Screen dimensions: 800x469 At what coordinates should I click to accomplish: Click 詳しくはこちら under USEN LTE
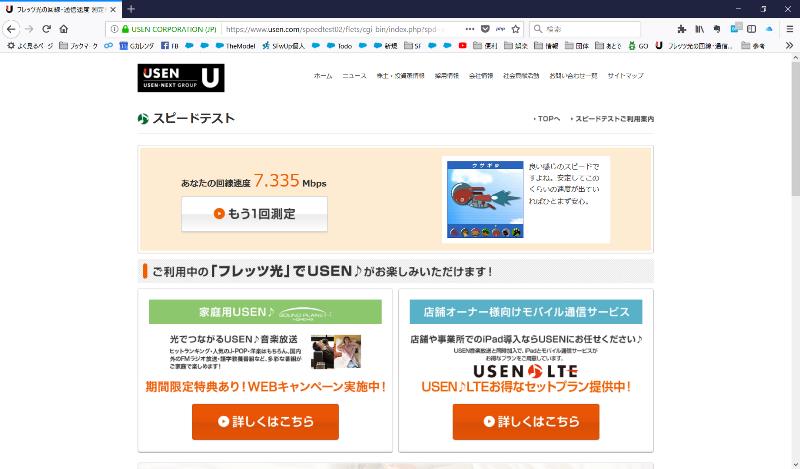[526, 422]
